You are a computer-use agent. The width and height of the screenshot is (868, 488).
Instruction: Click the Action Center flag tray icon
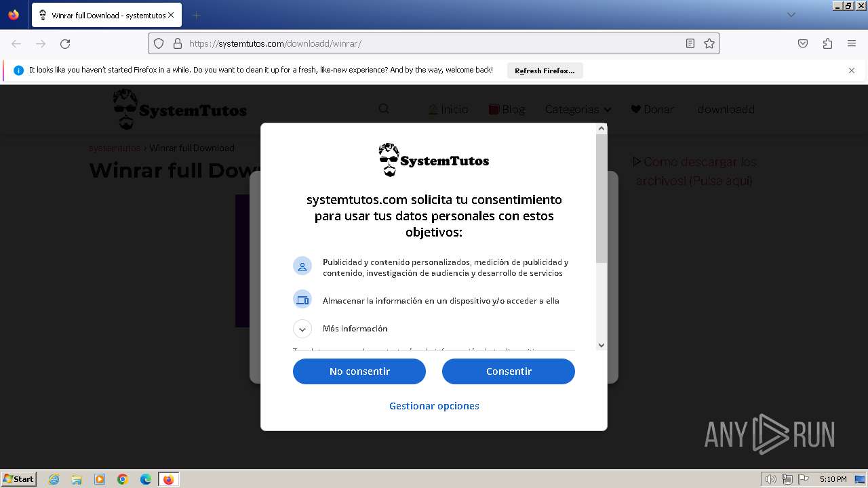(x=804, y=479)
